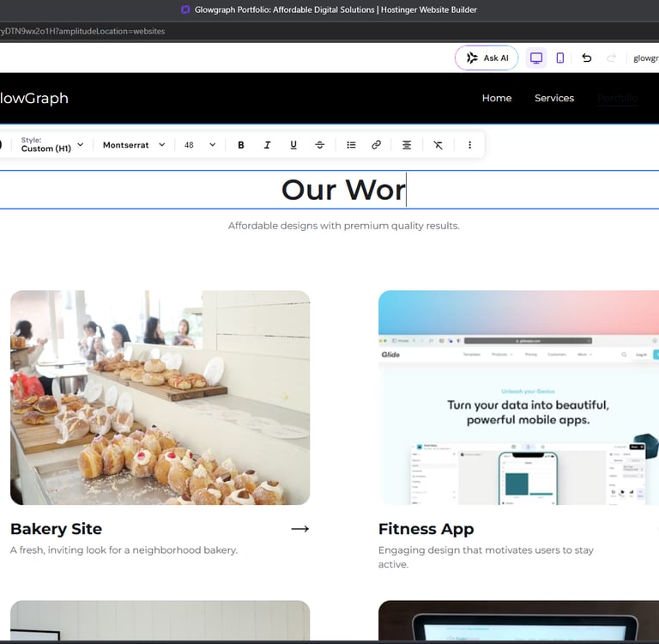Select the Glide mobile apps image

518,398
